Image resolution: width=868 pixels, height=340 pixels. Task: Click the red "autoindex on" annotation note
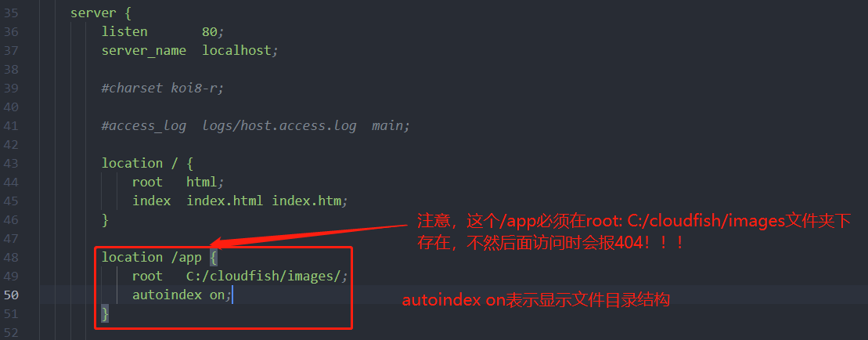click(535, 300)
